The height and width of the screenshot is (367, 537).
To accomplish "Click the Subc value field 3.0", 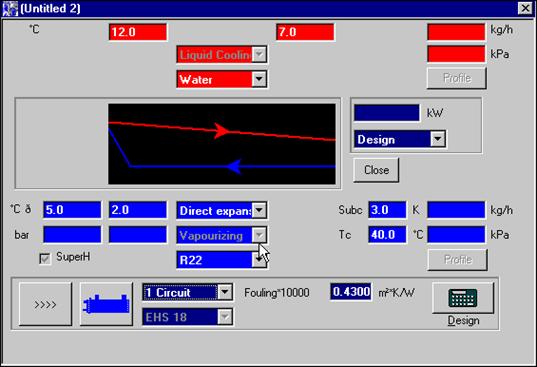I will point(387,210).
